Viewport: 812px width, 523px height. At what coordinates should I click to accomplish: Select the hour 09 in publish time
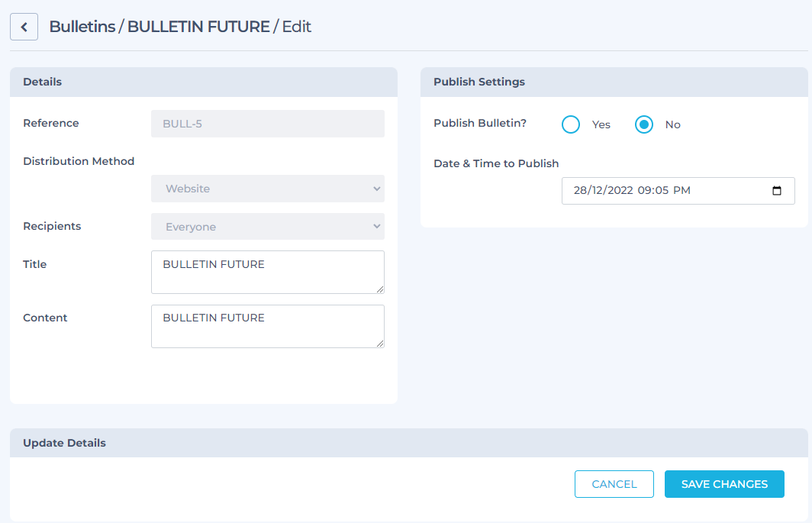[x=645, y=191]
